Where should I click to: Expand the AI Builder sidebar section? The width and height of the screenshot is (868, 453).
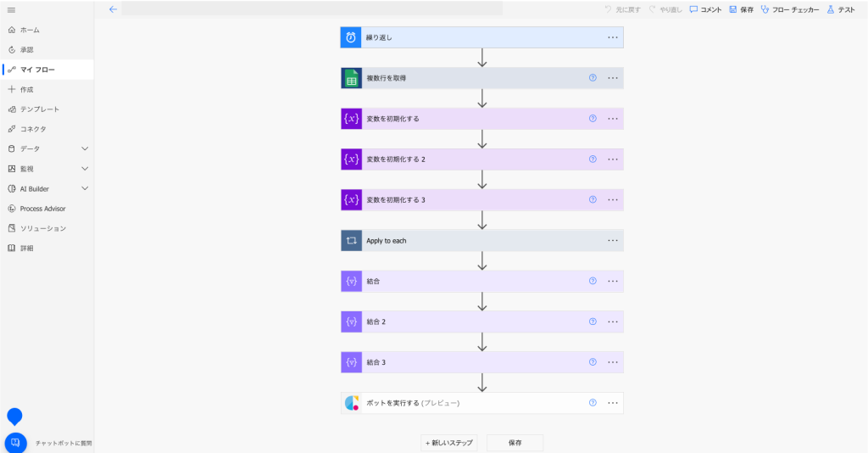click(85, 188)
